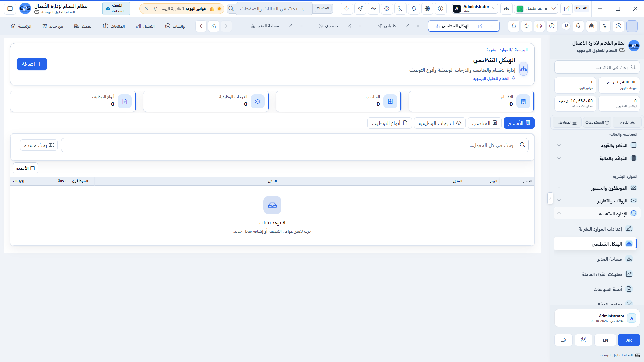Viewport: 644px width, 362px height.
Task: Open settings gear icon in top bar
Action: point(387,9)
